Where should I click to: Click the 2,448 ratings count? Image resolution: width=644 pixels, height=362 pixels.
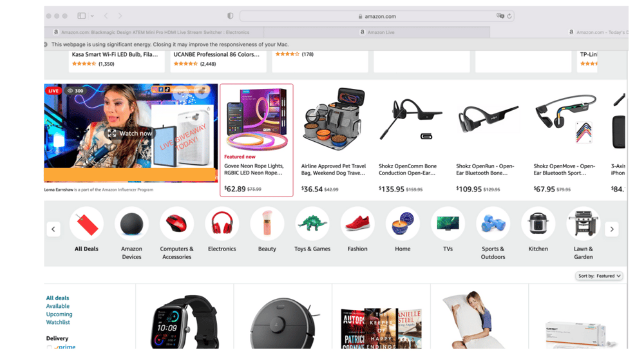[208, 64]
